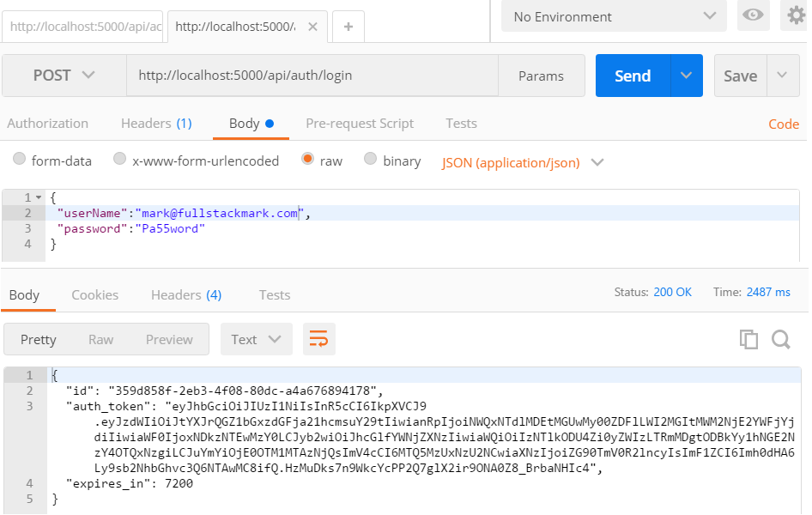812x515 pixels.
Task: Open the Text response format dropdown
Action: [x=257, y=339]
